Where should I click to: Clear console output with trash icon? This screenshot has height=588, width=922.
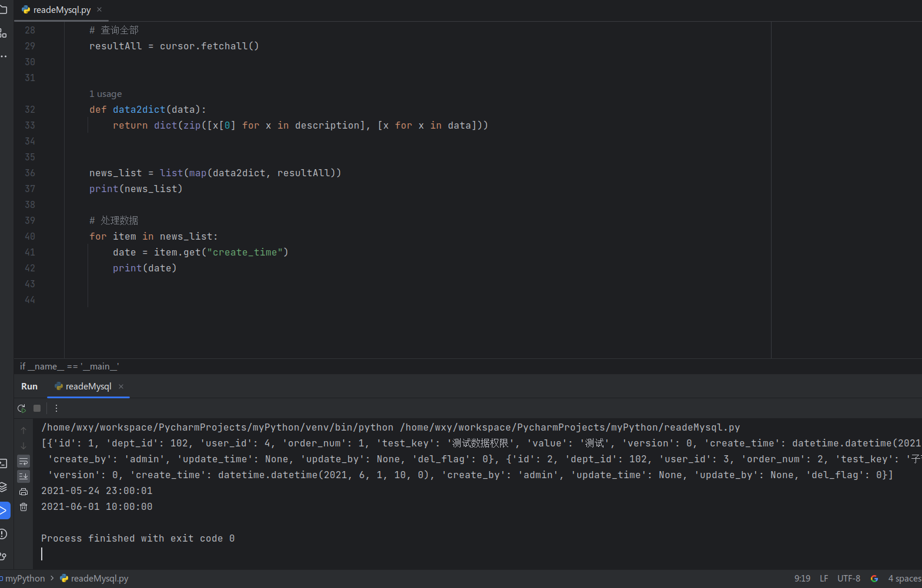[x=24, y=507]
